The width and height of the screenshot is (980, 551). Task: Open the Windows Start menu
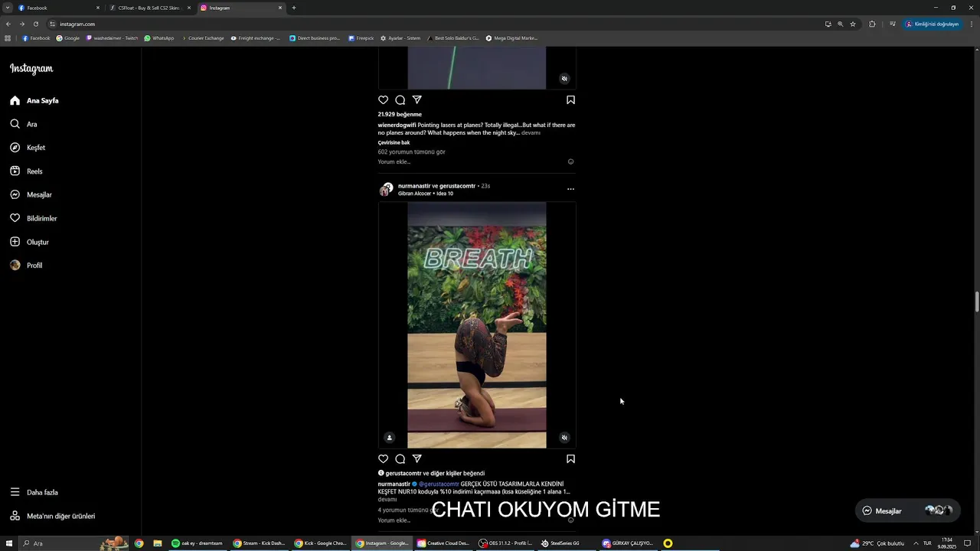point(9,543)
